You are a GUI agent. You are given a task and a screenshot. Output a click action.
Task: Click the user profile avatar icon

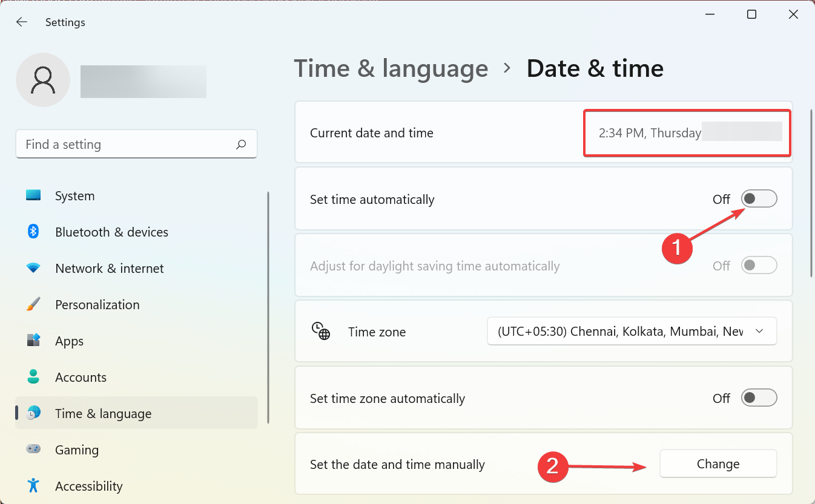click(43, 80)
